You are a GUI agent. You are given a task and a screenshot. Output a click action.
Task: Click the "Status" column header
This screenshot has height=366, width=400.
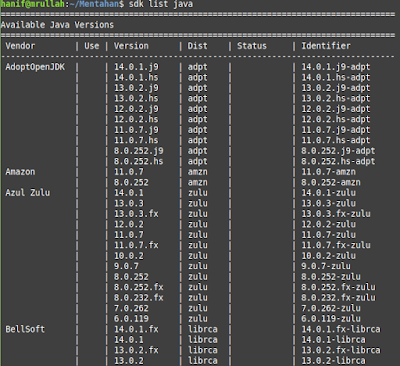point(252,46)
